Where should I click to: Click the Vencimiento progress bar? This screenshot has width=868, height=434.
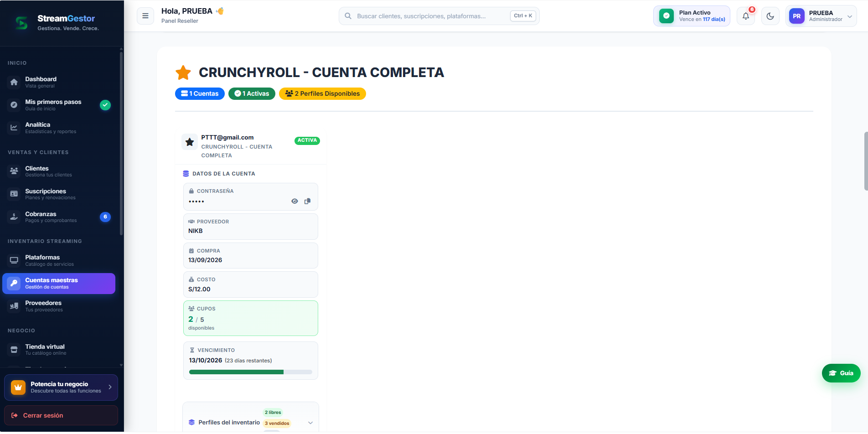click(x=250, y=372)
